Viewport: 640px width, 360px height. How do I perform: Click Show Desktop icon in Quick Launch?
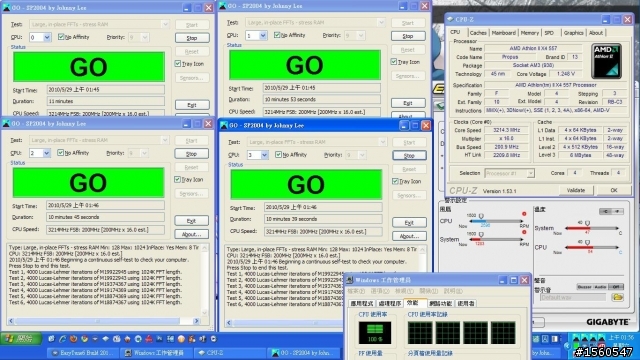(x=51, y=339)
